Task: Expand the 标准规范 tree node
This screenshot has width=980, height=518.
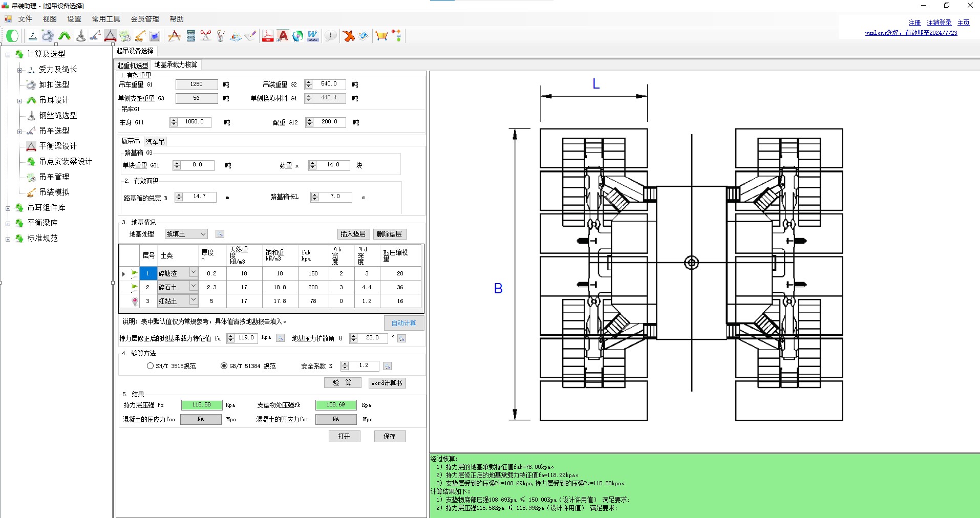Action: pos(8,239)
